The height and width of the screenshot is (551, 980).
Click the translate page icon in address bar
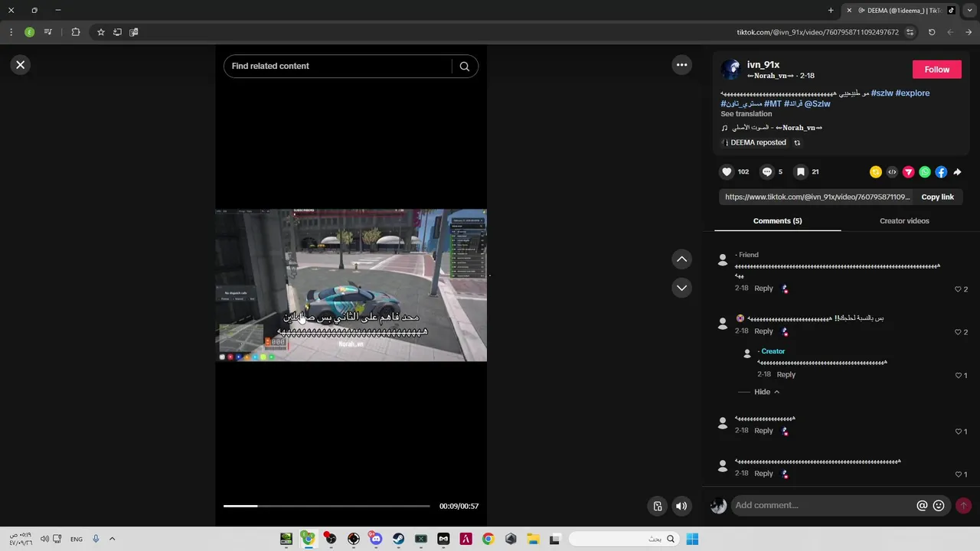tap(134, 32)
